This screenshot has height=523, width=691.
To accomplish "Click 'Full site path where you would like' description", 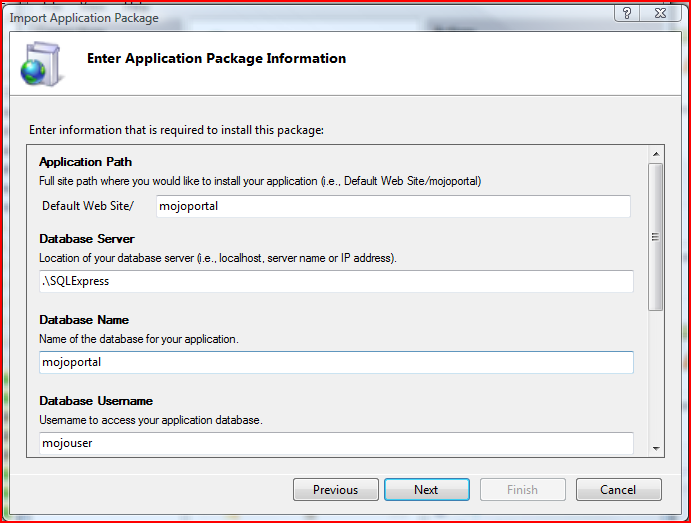I will tap(260, 181).
